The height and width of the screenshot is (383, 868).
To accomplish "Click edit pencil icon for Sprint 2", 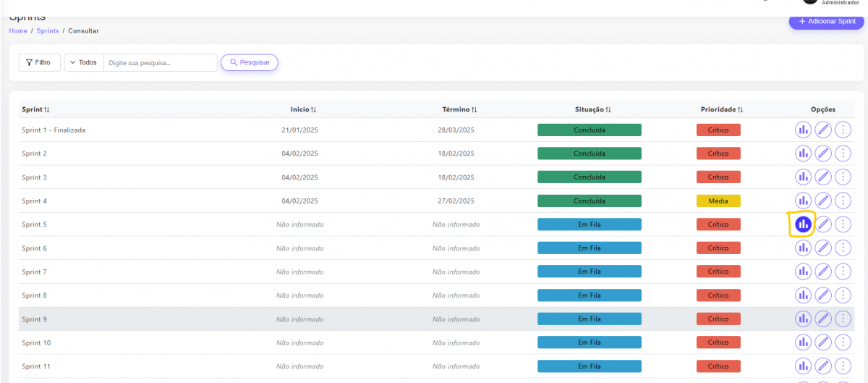I will [x=823, y=153].
